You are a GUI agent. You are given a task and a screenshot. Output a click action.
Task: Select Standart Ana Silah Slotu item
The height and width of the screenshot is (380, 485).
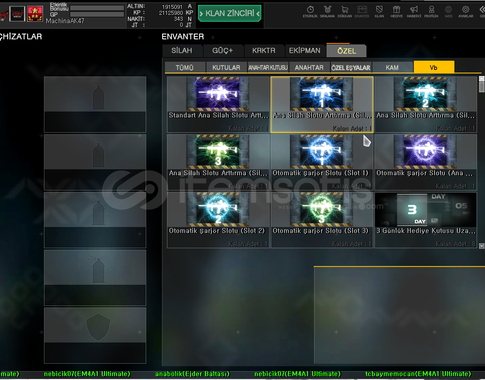(x=218, y=104)
